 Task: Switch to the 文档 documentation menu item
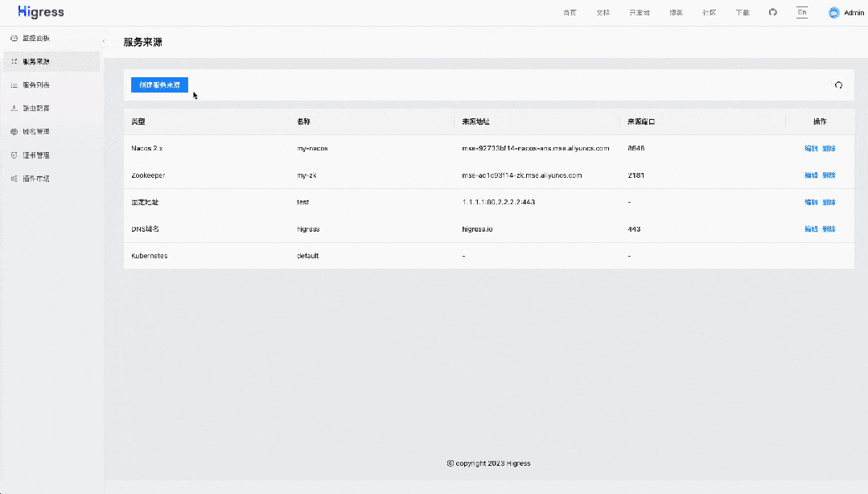[x=603, y=12]
